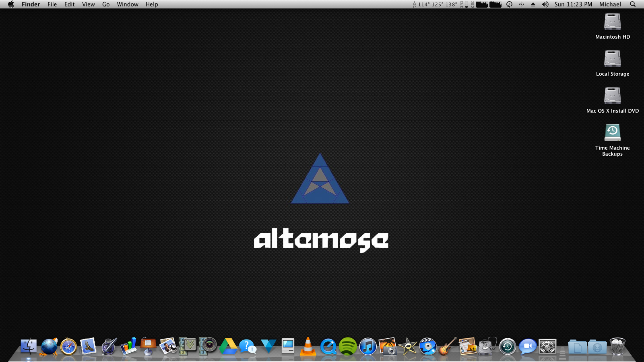Launch Time Machine clock icon in Dock
This screenshot has height=362, width=644.
coord(508,346)
